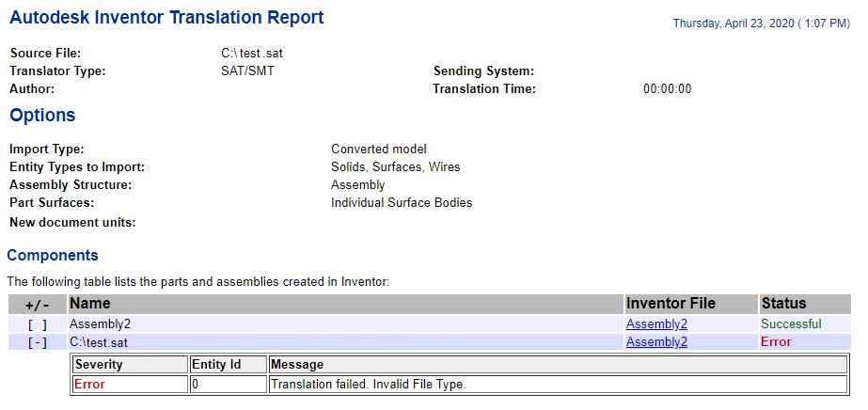Click source file path C:\ test .sat
The image size is (868, 410).
pyautogui.click(x=252, y=54)
